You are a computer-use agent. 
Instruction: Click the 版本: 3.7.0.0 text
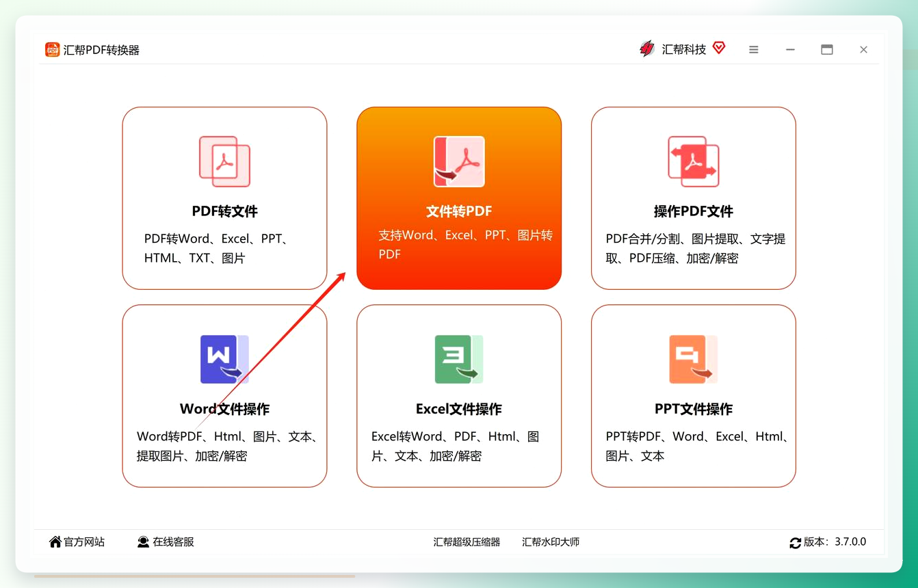point(835,542)
